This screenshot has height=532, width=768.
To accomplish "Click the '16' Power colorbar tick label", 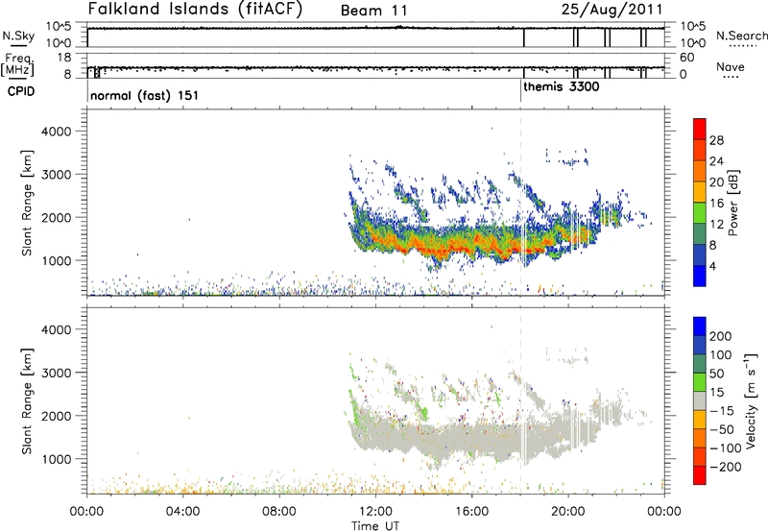I will (716, 204).
